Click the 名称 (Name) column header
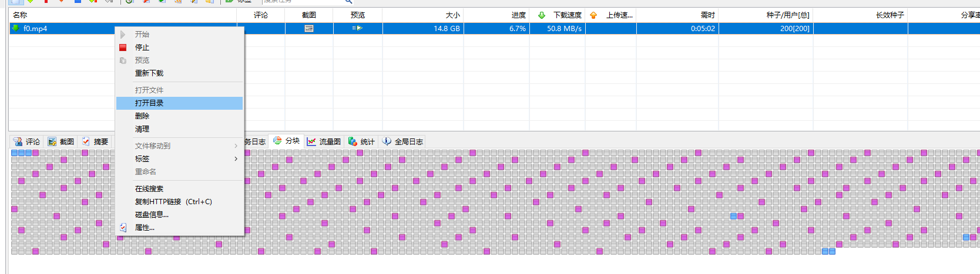This screenshot has width=980, height=274. 20,15
